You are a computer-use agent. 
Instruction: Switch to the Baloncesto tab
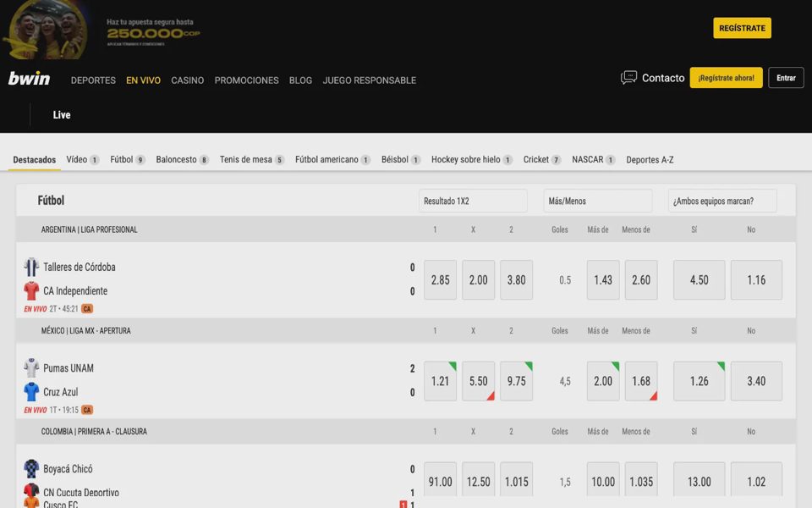coord(183,160)
